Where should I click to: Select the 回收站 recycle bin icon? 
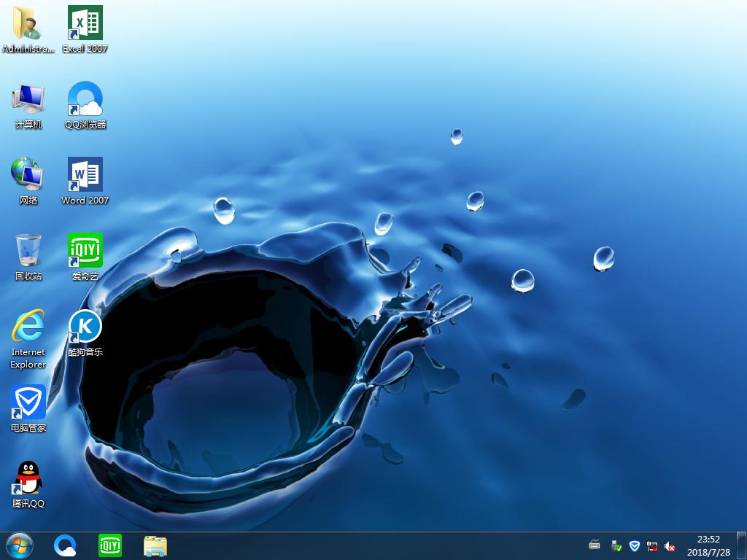pos(28,251)
